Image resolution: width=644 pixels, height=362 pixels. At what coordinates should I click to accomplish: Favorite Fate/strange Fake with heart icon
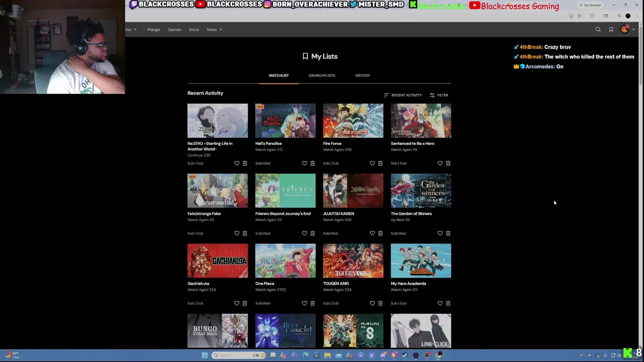(236, 233)
